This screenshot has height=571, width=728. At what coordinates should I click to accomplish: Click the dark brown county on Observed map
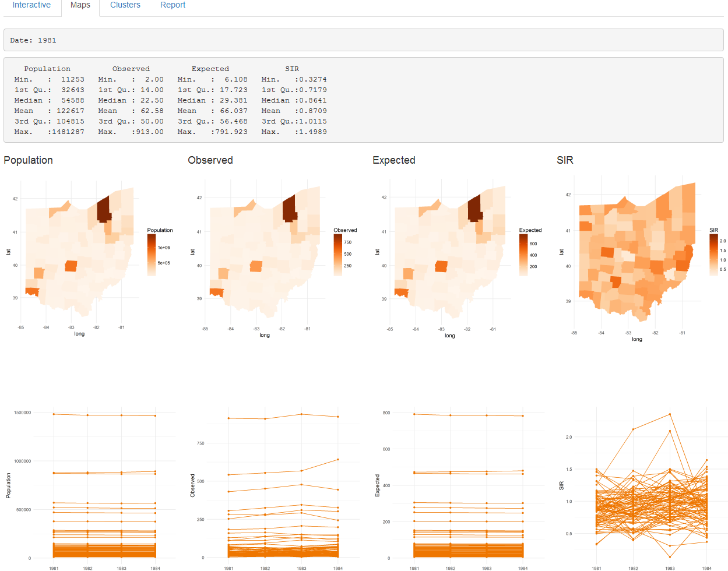[x=289, y=207]
